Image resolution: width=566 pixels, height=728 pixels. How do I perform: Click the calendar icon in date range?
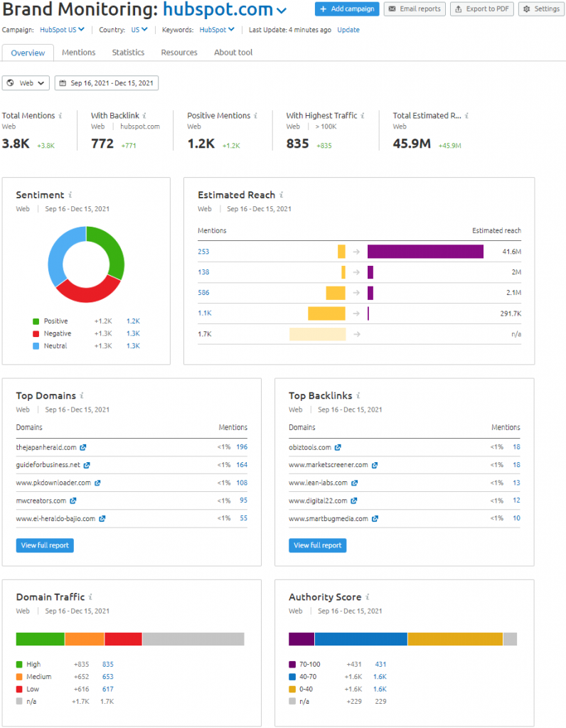tap(63, 83)
